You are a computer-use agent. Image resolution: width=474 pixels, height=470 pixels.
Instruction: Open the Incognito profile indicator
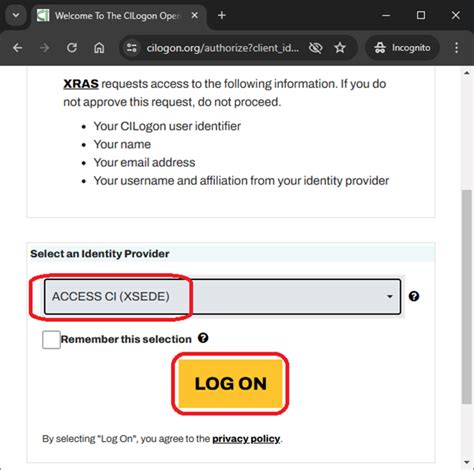[x=402, y=48]
